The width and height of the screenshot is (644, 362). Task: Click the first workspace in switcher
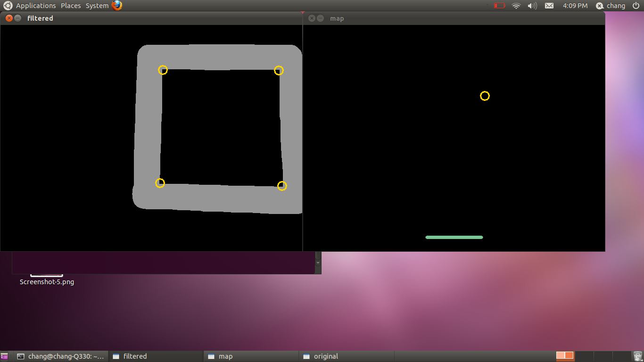tap(565, 356)
